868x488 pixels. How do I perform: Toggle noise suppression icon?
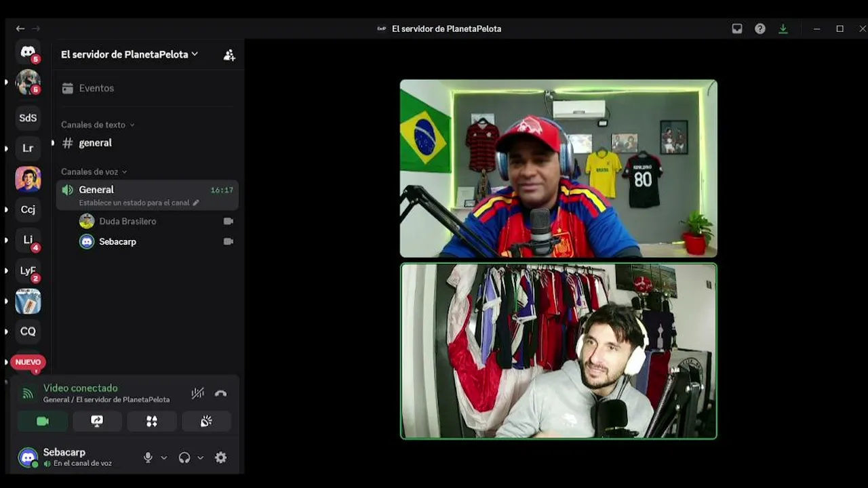[x=197, y=393]
